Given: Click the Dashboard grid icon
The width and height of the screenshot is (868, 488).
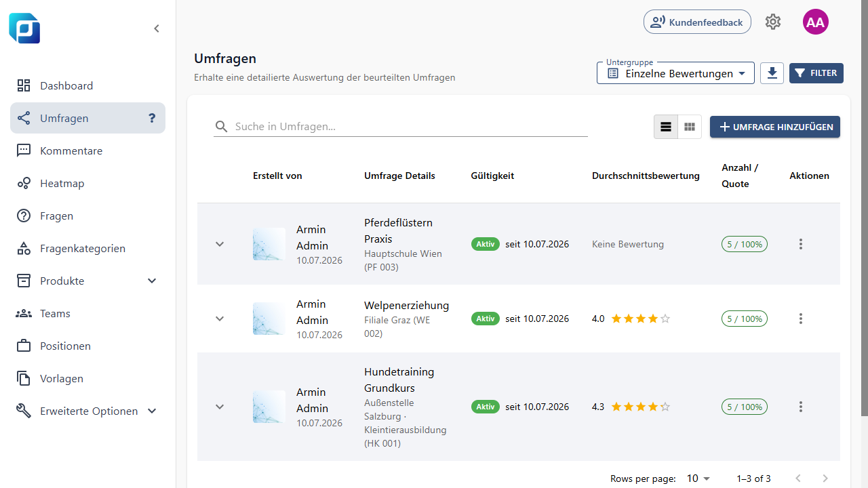Looking at the screenshot, I should coord(24,85).
